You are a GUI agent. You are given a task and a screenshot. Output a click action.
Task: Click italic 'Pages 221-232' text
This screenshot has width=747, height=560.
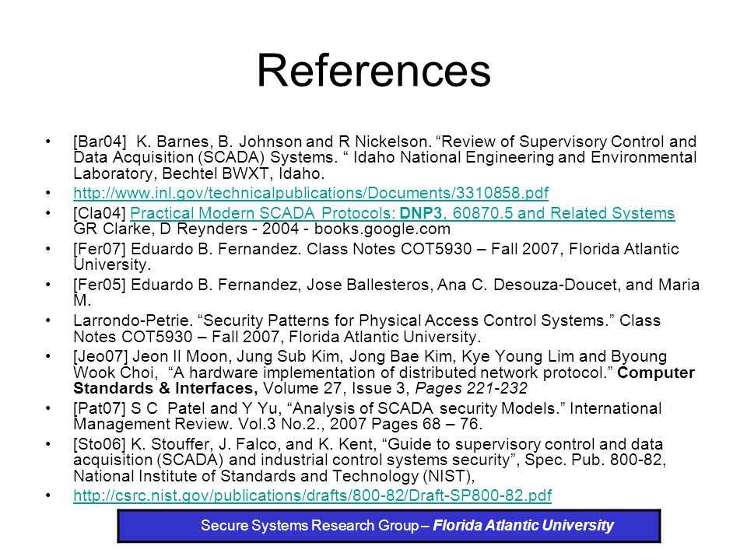pyautogui.click(x=472, y=389)
